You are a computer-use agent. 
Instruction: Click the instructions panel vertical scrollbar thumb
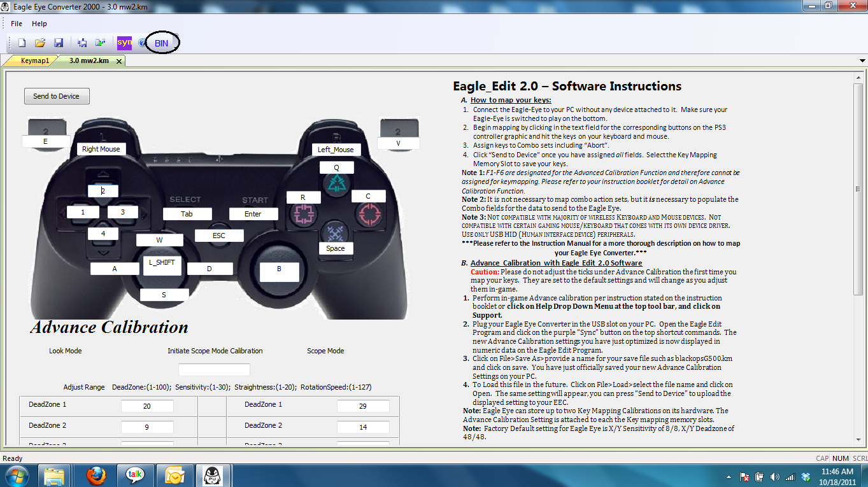[859, 188]
